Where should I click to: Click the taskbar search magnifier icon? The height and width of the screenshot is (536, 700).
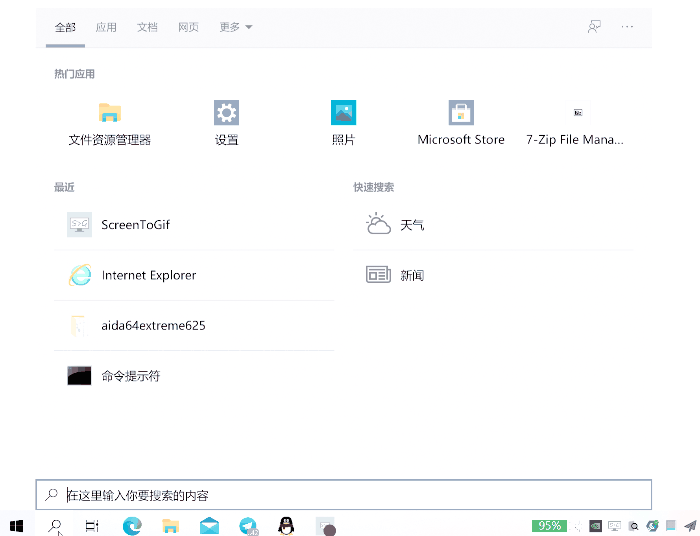(55, 526)
